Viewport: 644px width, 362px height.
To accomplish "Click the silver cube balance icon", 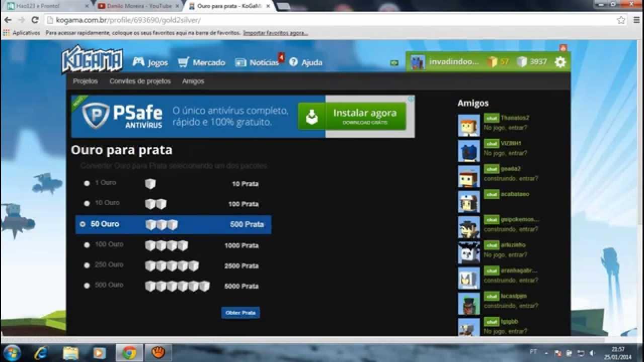I will click(522, 62).
